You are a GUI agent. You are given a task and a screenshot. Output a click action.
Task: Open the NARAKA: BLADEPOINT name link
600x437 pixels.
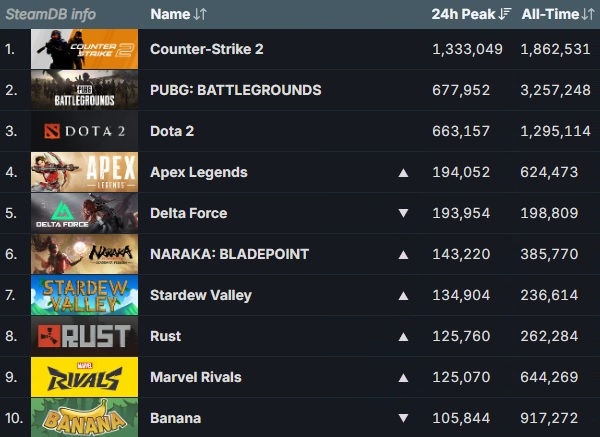coord(230,254)
